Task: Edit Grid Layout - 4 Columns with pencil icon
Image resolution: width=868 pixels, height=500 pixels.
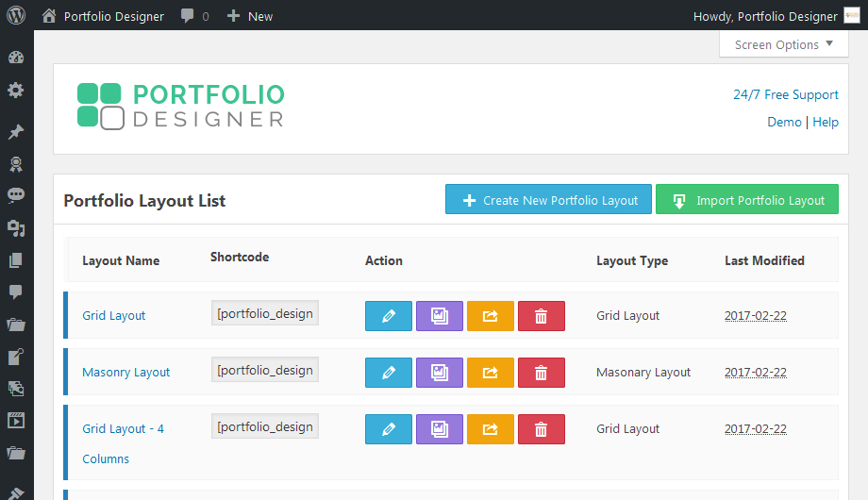Action: click(389, 429)
